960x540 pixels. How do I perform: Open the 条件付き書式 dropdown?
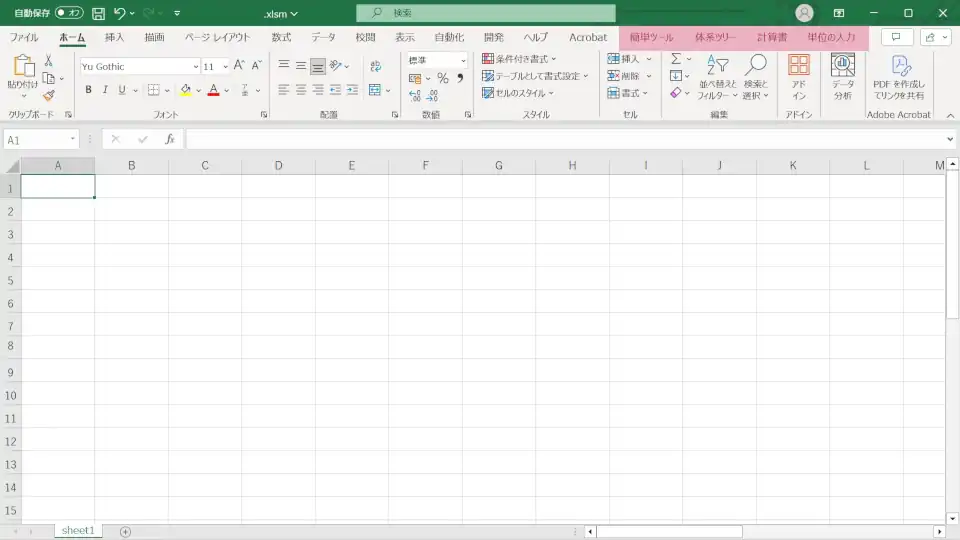click(519, 59)
